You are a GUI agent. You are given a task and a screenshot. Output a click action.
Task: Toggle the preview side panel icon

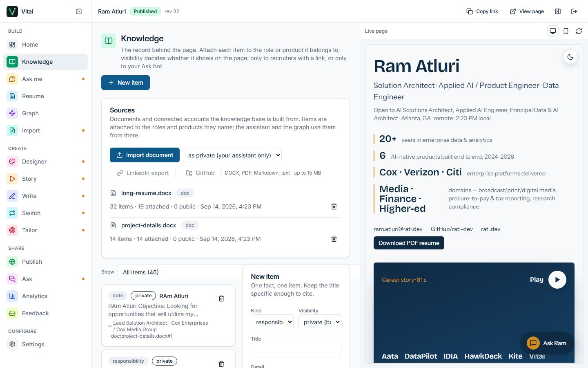tap(558, 11)
